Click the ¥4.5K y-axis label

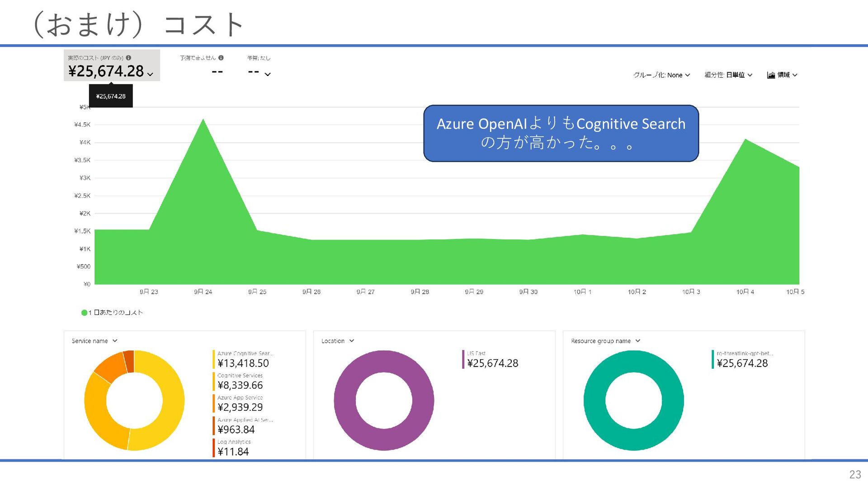pos(82,125)
